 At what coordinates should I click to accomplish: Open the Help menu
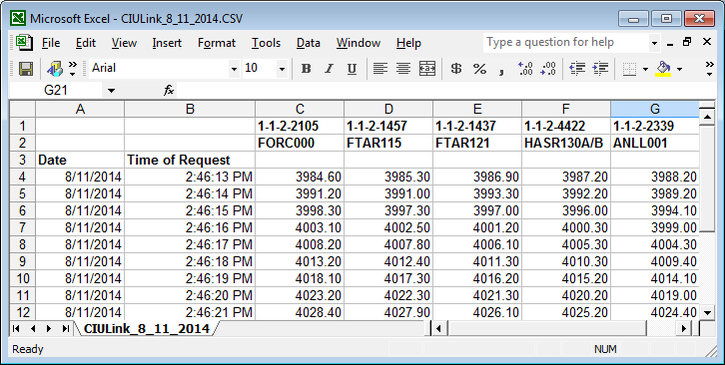click(x=408, y=43)
